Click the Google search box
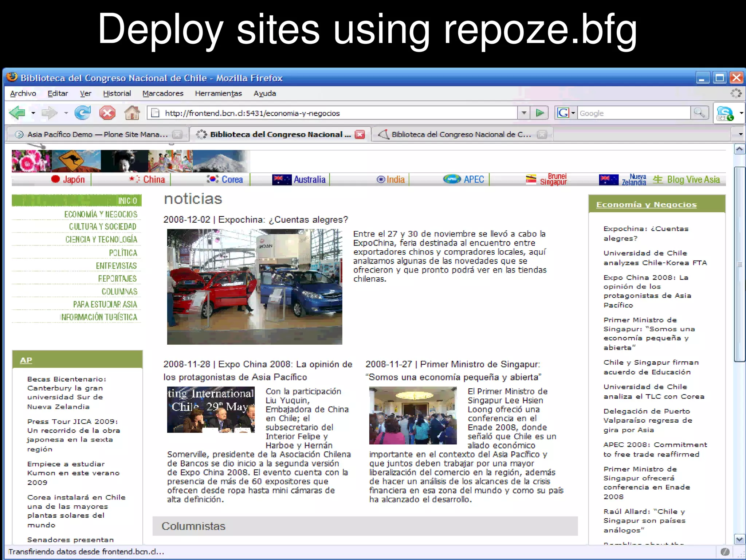This screenshot has width=746, height=560. coord(634,113)
